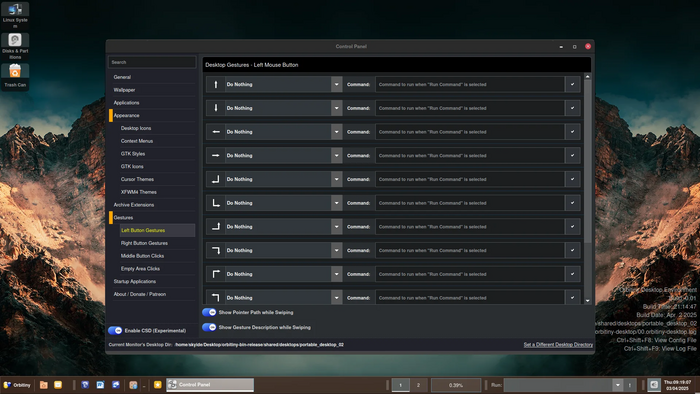Switch to virtual desktop 2 in taskbar
700x394 pixels.
418,385
